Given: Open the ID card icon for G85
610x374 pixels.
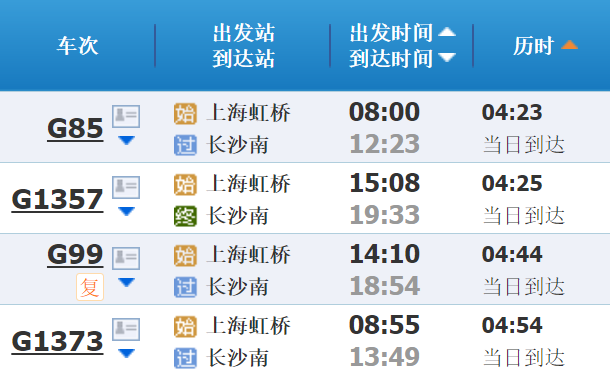Looking at the screenshot, I should pyautogui.click(x=126, y=116).
